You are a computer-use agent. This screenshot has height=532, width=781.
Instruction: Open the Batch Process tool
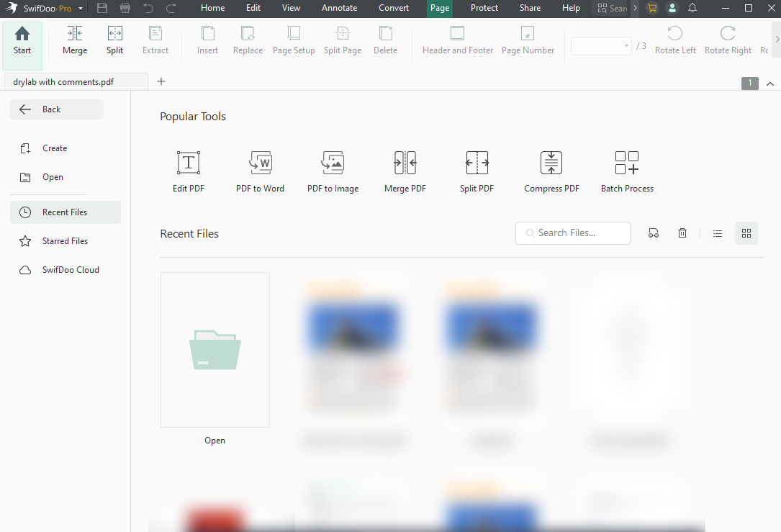(626, 171)
